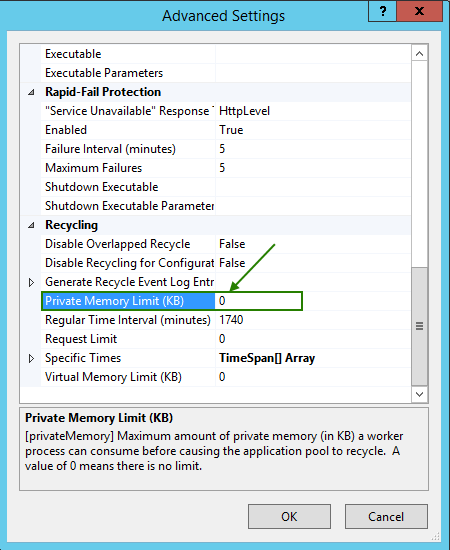Screen dimensions: 450x550
Task: Open the help question mark button
Action: pyautogui.click(x=382, y=12)
